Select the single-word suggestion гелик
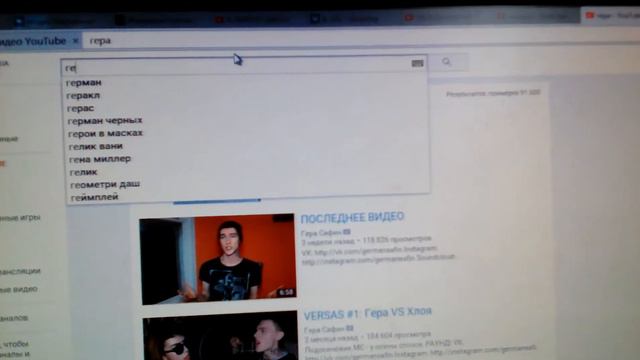640x360 pixels. [83, 172]
